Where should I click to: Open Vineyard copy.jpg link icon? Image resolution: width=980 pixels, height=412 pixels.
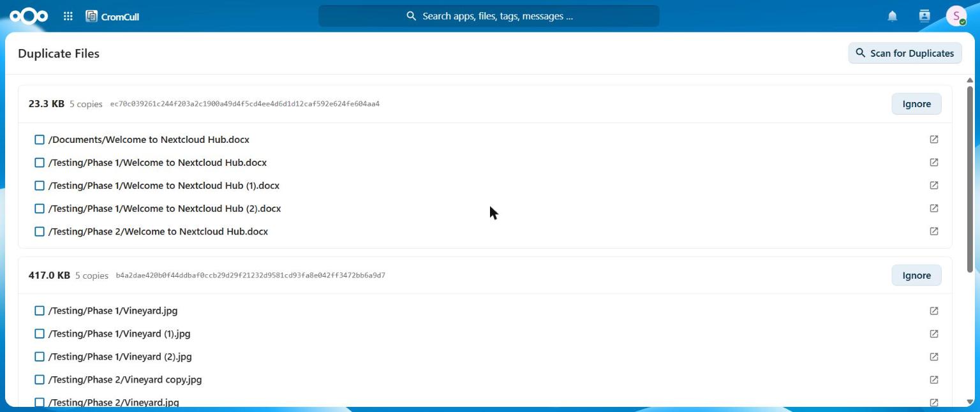coord(934,379)
